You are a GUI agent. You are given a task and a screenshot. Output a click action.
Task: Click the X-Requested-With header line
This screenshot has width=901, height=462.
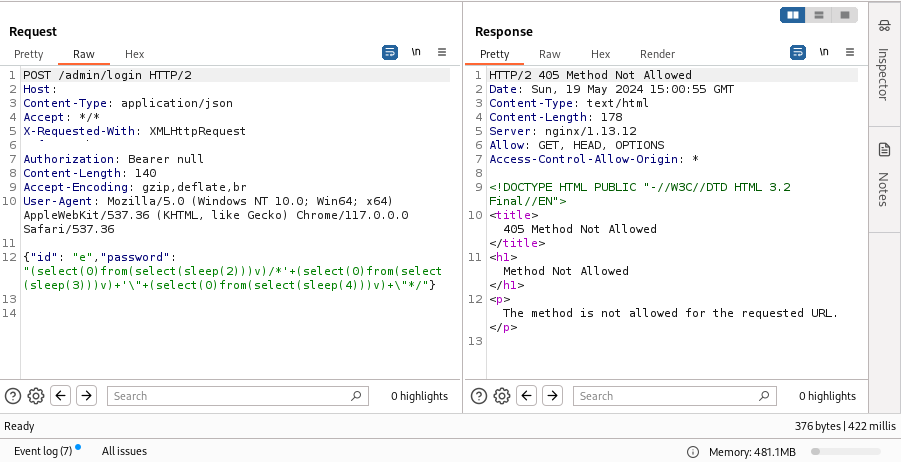134,131
